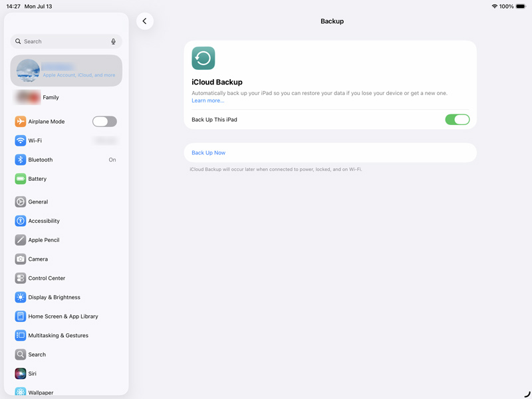Open Wallpaper settings label

[41, 392]
